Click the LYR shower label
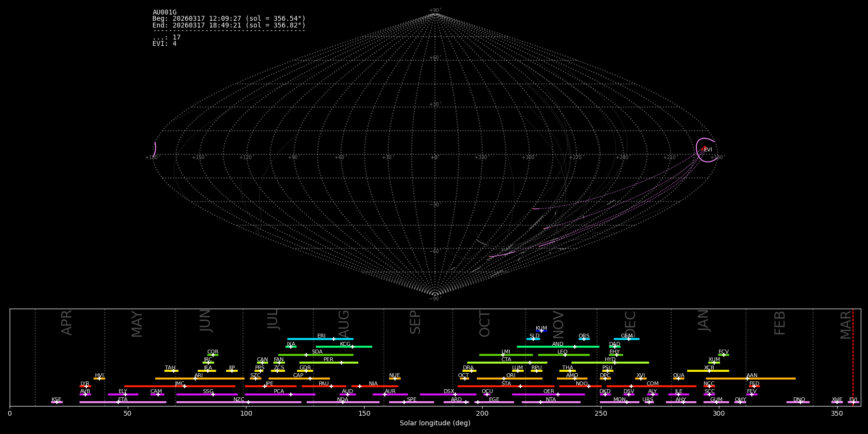The image size is (868, 434). click(x=85, y=384)
